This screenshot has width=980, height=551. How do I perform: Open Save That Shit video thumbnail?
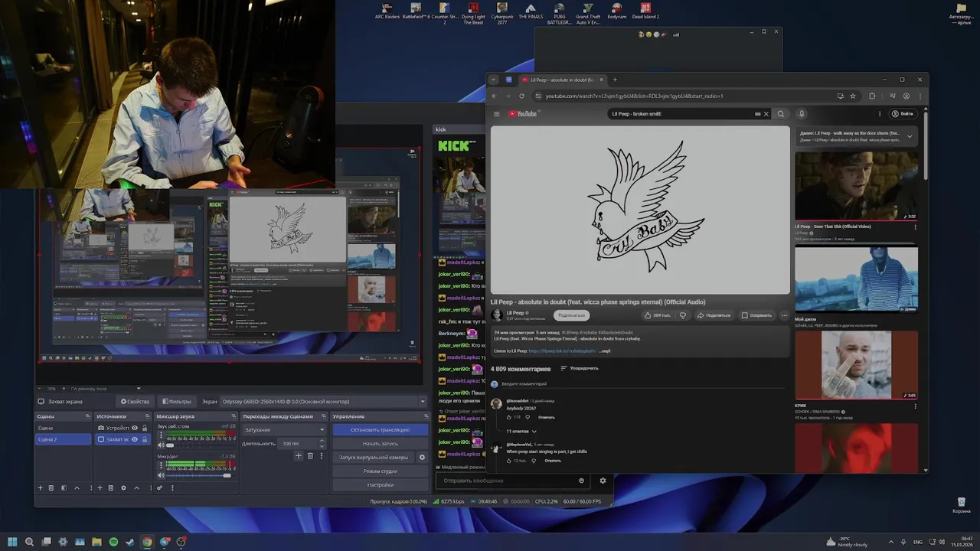pyautogui.click(x=856, y=187)
